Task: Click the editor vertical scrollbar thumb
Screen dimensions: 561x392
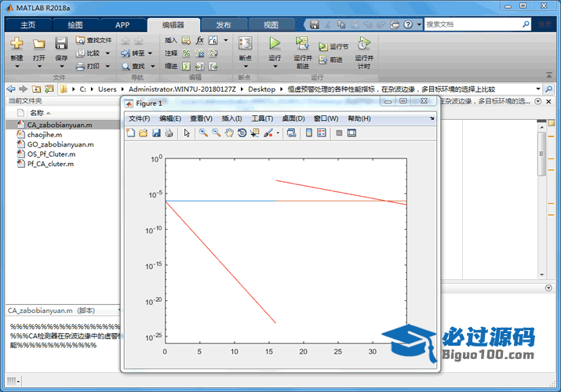Action: pyautogui.click(x=541, y=154)
